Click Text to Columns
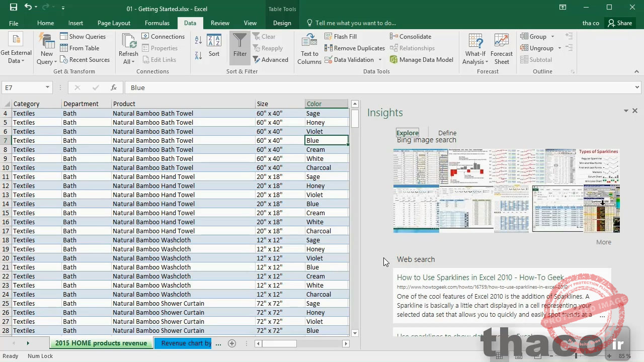Viewport: 644px width, 362px height. (x=309, y=49)
